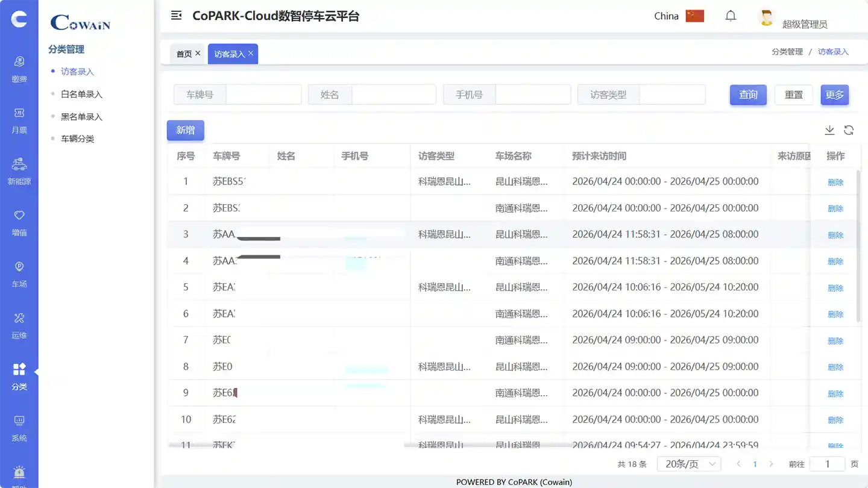Open 白名单录入 in the side menu
This screenshot has height=488, width=868.
point(81,95)
